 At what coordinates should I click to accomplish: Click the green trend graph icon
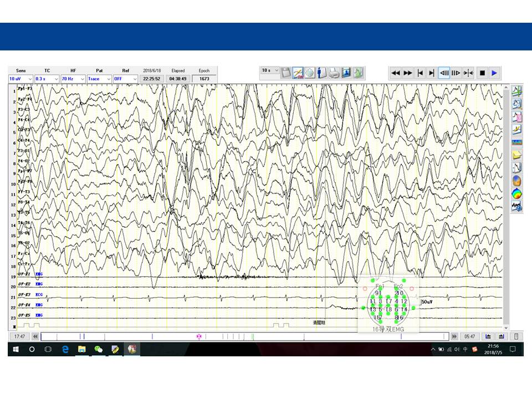point(359,73)
